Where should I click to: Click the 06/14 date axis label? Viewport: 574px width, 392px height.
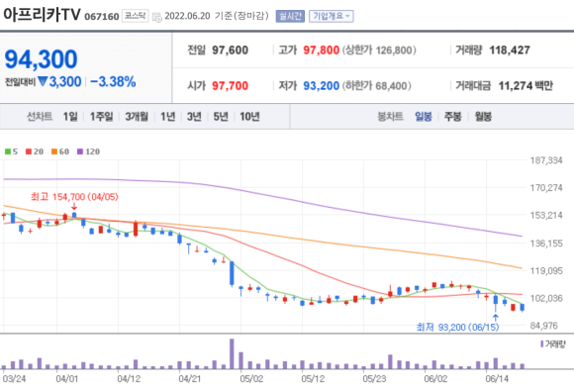(x=497, y=378)
